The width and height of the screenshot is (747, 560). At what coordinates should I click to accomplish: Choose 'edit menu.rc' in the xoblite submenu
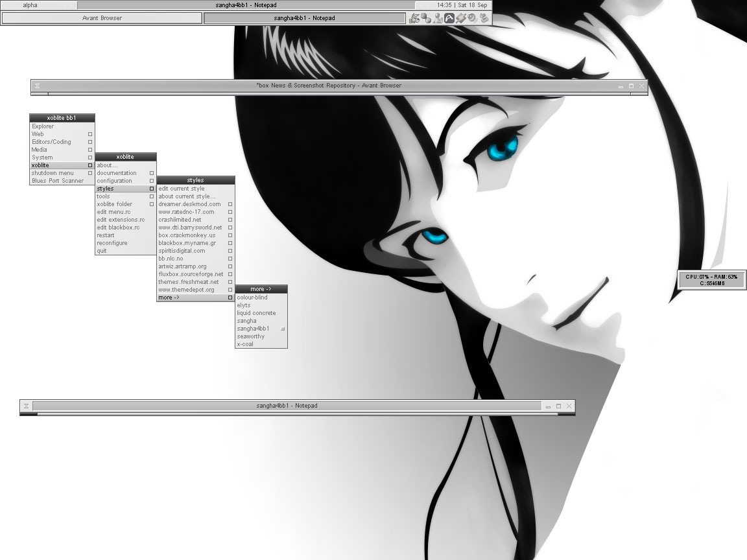click(126, 212)
